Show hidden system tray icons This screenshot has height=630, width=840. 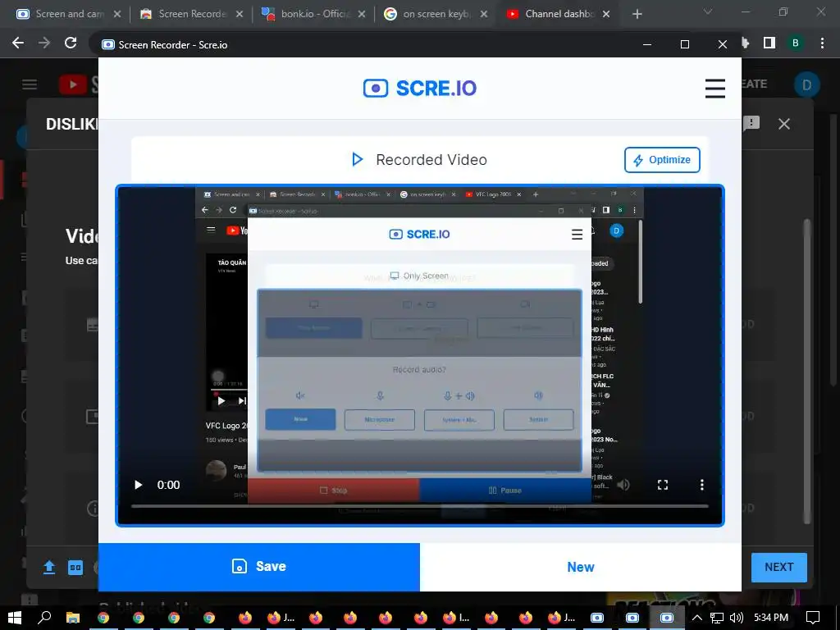(x=696, y=618)
